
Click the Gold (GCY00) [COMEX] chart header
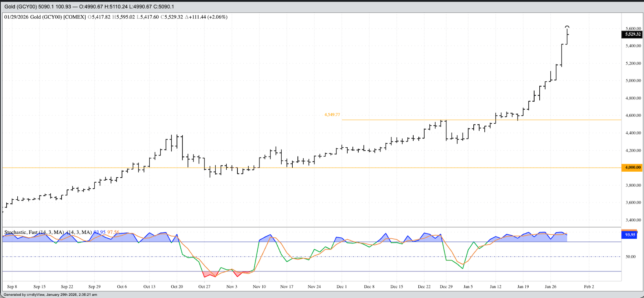[45, 17]
